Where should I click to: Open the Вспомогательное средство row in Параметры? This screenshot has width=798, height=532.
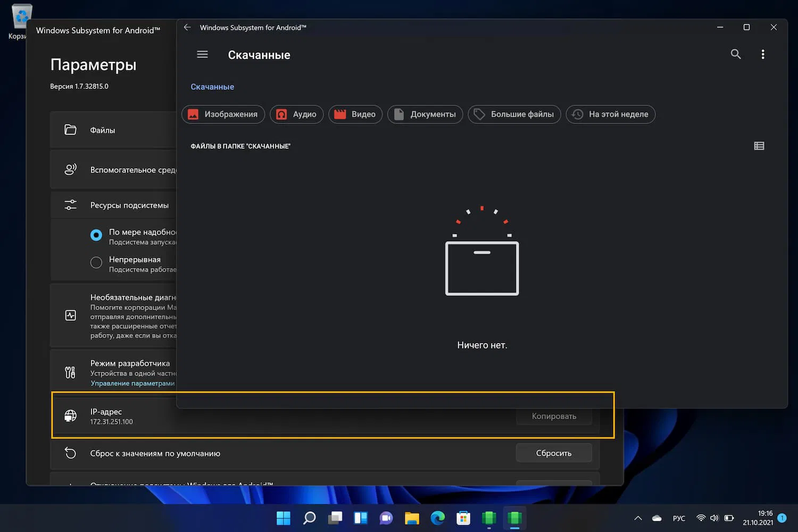pos(113,170)
